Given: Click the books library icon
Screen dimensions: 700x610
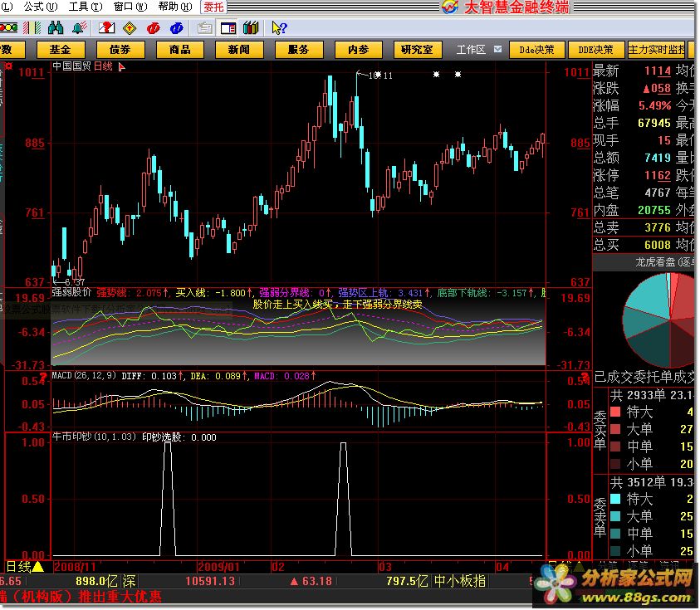Looking at the screenshot, I should click(251, 28).
